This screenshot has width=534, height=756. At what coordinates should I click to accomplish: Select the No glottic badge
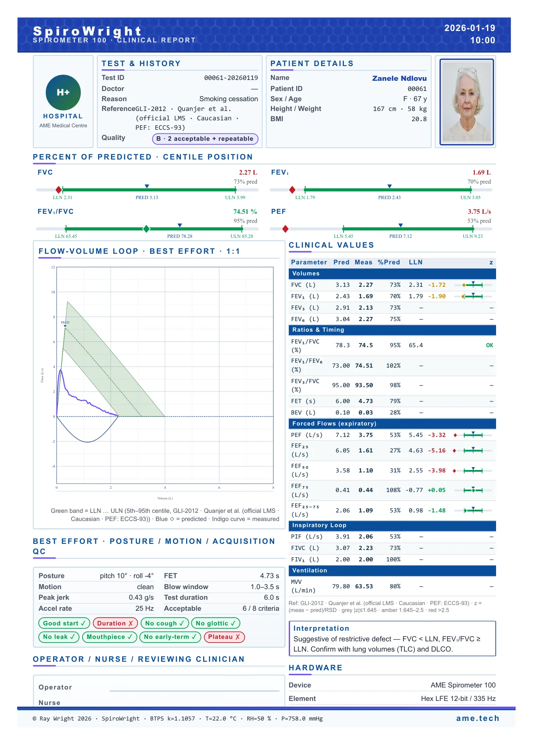[215, 623]
